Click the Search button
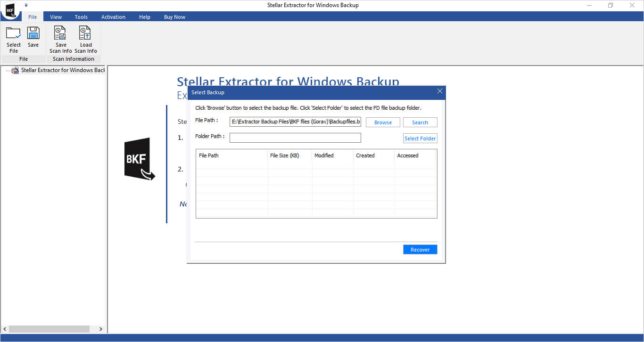Viewport: 644px width, 342px height. [420, 122]
